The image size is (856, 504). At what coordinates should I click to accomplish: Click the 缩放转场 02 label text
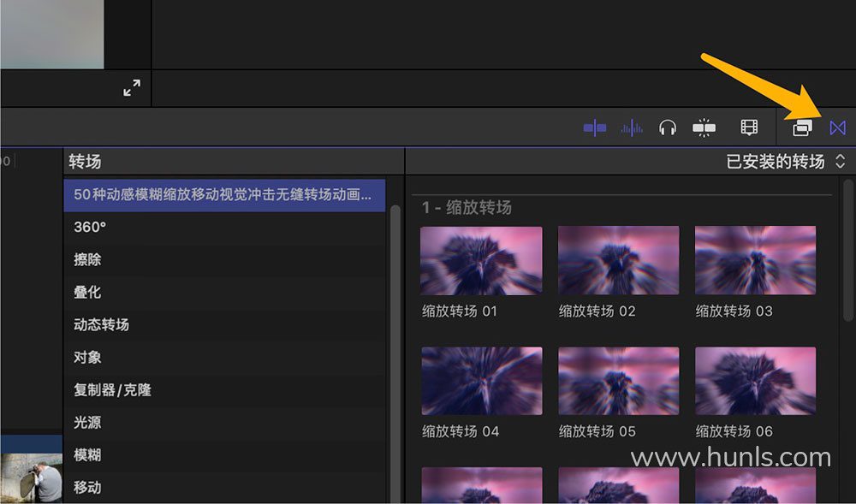(x=597, y=311)
